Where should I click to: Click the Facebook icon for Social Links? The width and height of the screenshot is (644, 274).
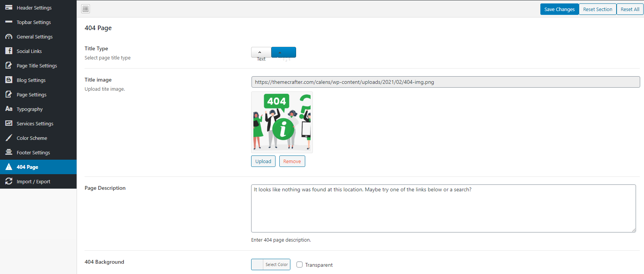pos(9,51)
